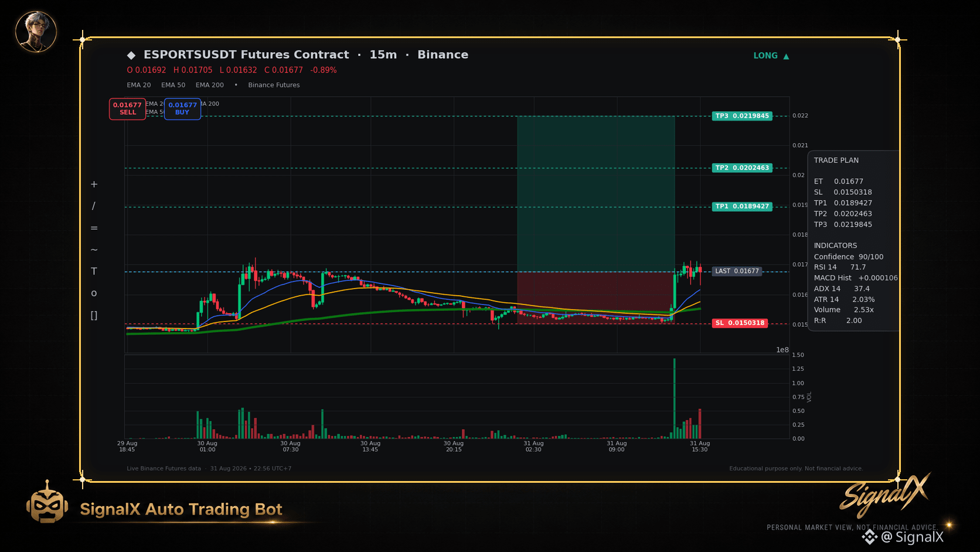Click the ESPORTSUSDT Futures Contract title
The image size is (980, 552).
click(246, 55)
